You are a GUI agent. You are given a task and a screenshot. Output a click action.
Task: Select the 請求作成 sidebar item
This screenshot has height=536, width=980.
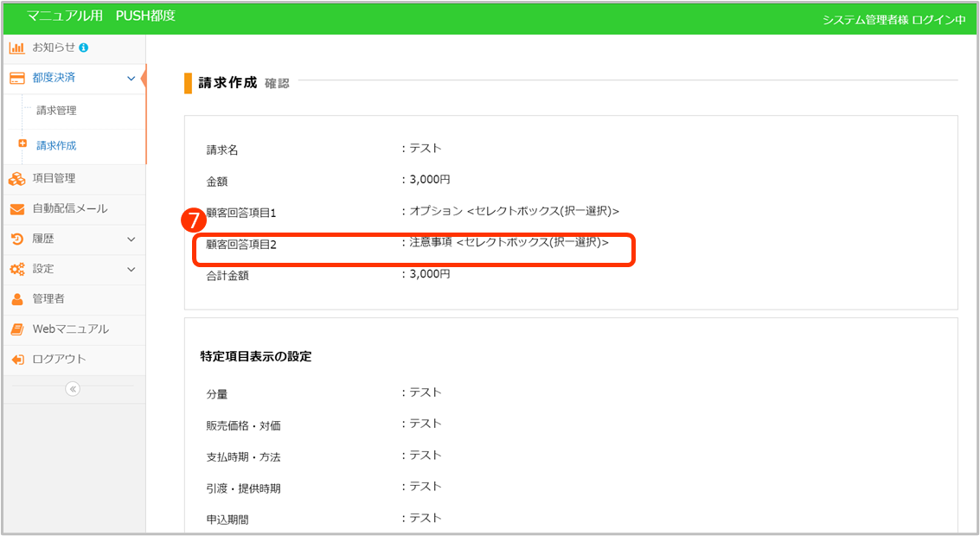coord(56,145)
